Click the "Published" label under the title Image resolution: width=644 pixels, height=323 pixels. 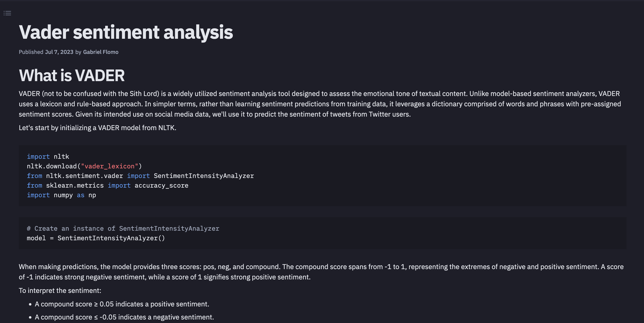[31, 52]
